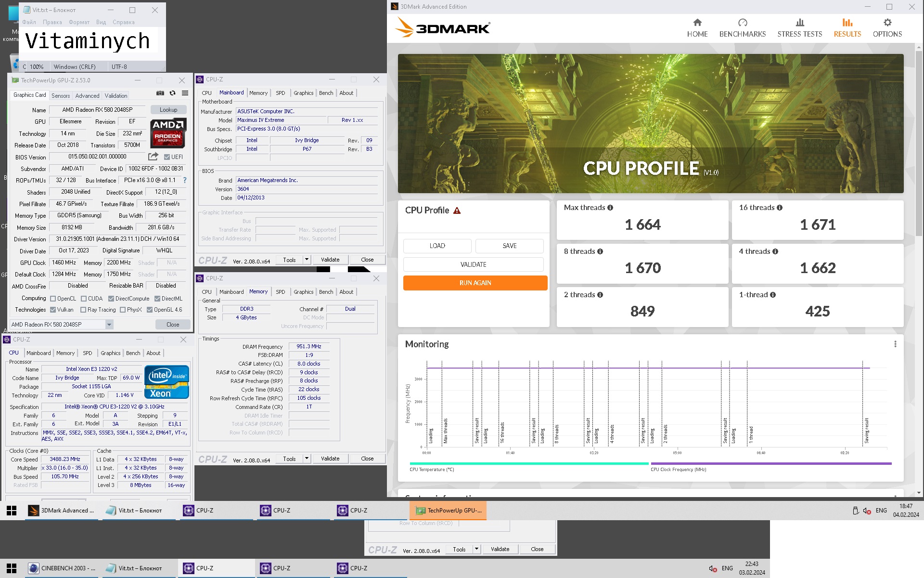
Task: Toggle the UEFI checkbox in GPU-Z
Action: click(167, 157)
